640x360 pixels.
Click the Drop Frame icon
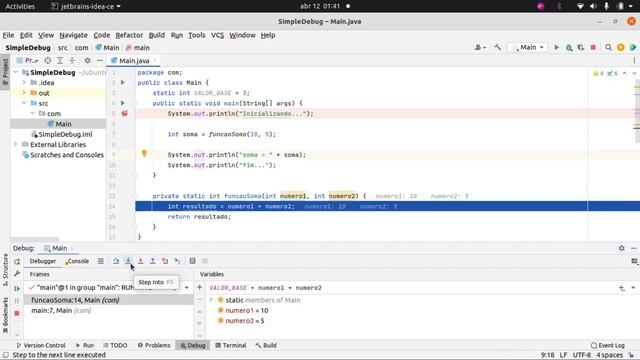pos(165,261)
